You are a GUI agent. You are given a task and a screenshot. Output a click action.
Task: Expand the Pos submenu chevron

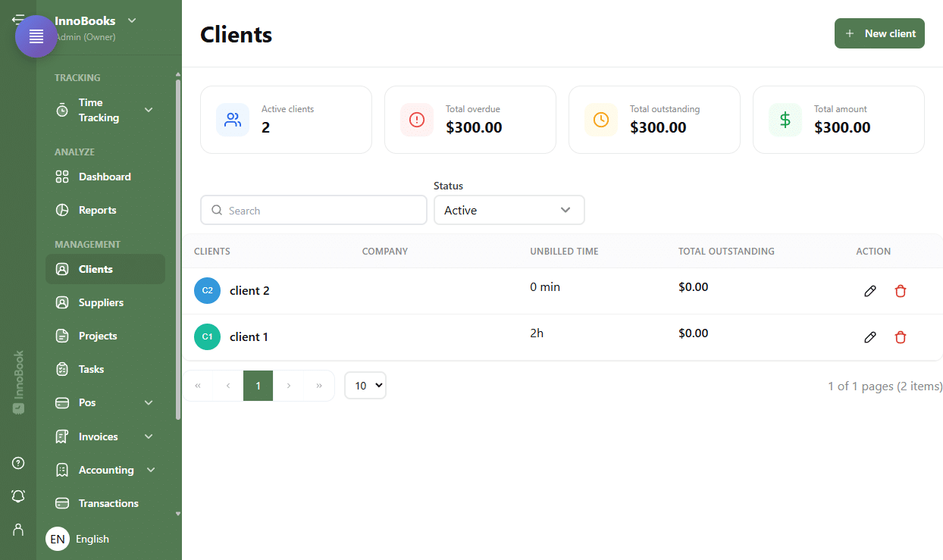[x=149, y=402]
